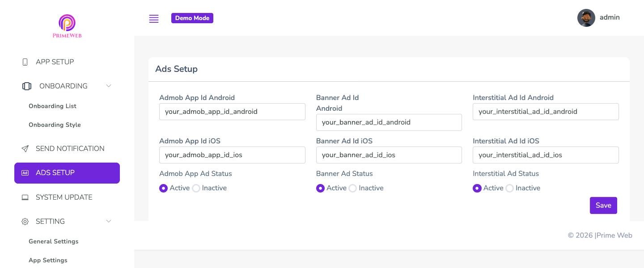The height and width of the screenshot is (268, 644).
Task: Set Banner Ad Status to Active
Action: [320, 188]
